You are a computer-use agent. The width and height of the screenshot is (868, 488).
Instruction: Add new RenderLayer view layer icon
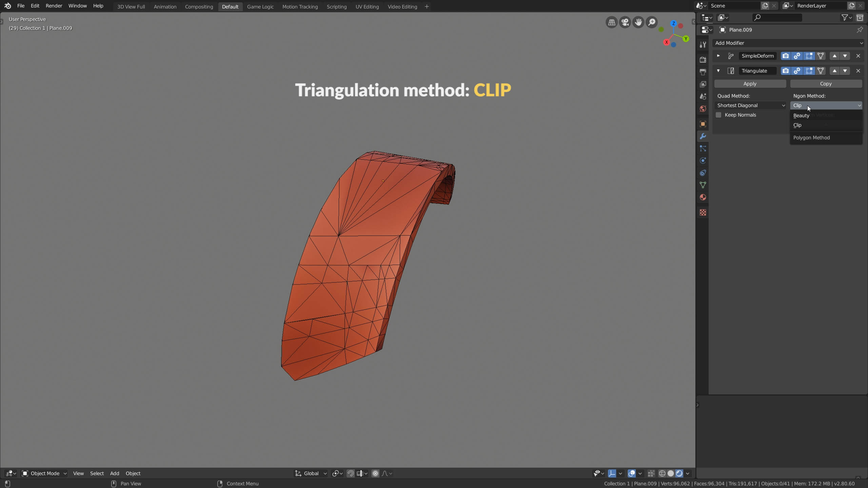851,6
